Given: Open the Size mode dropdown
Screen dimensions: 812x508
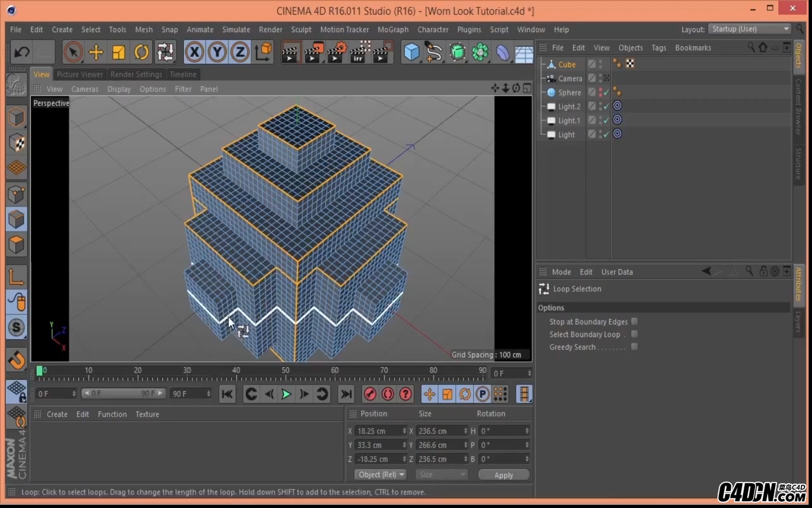Looking at the screenshot, I should coord(442,475).
